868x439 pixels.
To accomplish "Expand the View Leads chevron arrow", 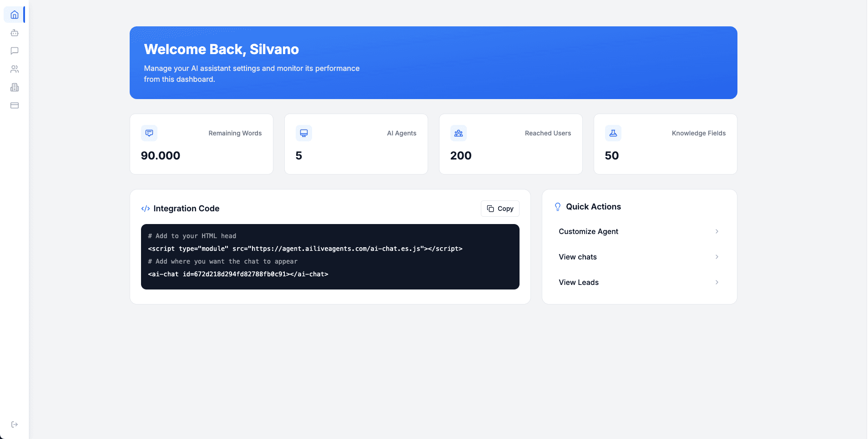I will point(717,282).
